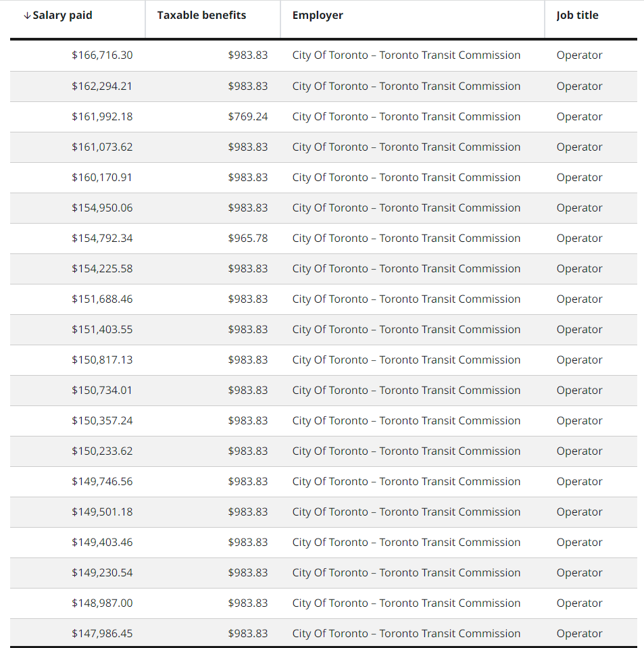Click the $965.78 taxable benefits cell
The image size is (644, 648).
coord(247,239)
